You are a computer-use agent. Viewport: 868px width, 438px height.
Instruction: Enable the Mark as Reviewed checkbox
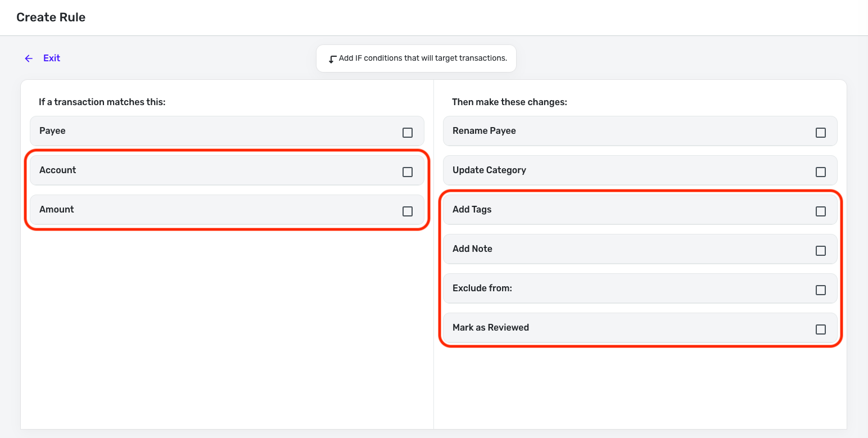click(821, 329)
